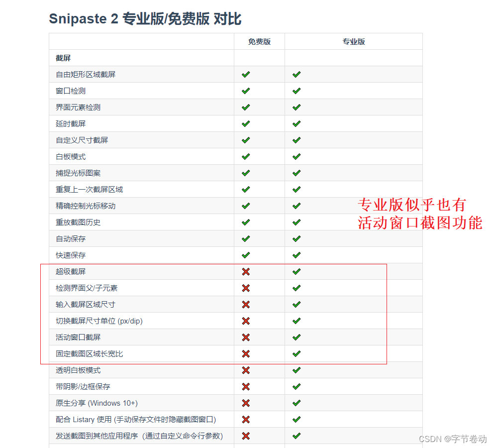Click free-version checkmark for 延时截屏
This screenshot has width=494, height=448.
tap(246, 123)
